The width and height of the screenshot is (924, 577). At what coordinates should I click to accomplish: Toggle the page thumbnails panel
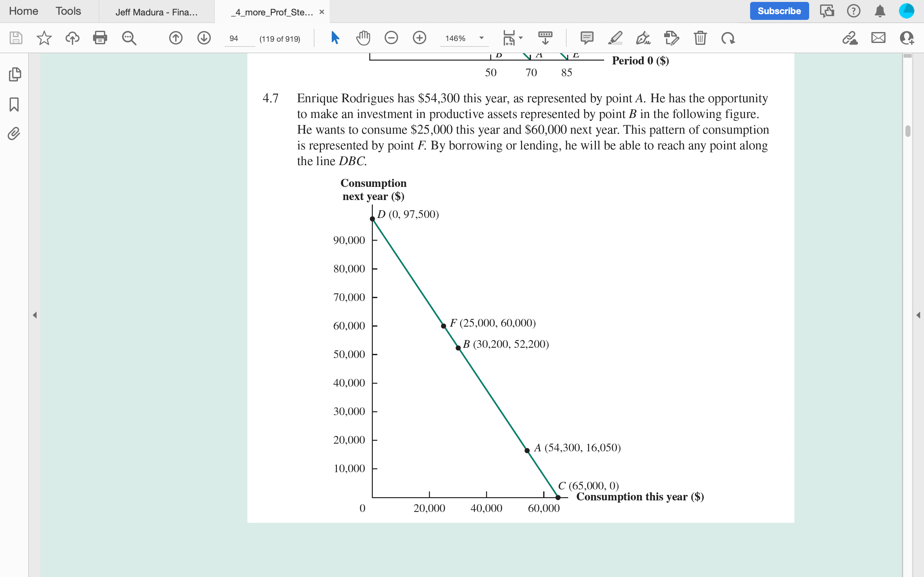click(14, 74)
